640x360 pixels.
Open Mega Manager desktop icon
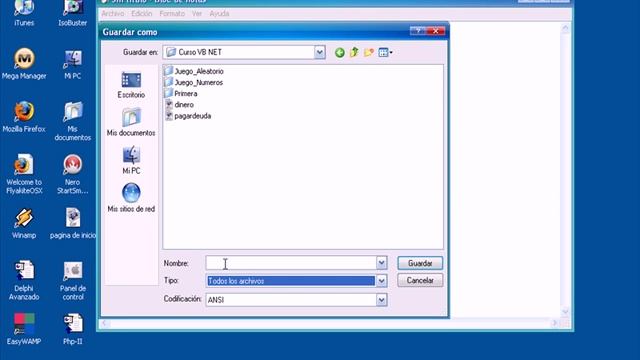24,63
